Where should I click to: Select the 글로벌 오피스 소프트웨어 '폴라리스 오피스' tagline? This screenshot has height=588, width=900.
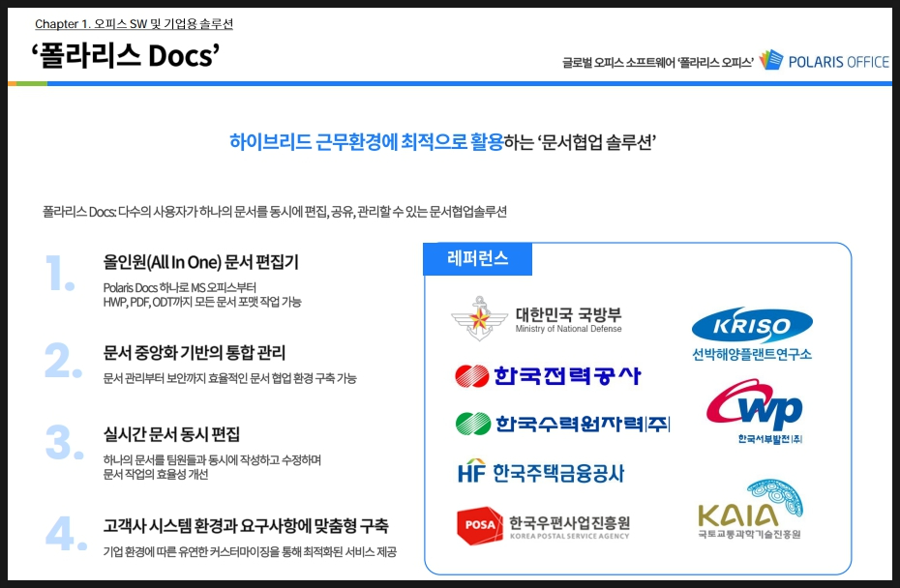point(658,63)
